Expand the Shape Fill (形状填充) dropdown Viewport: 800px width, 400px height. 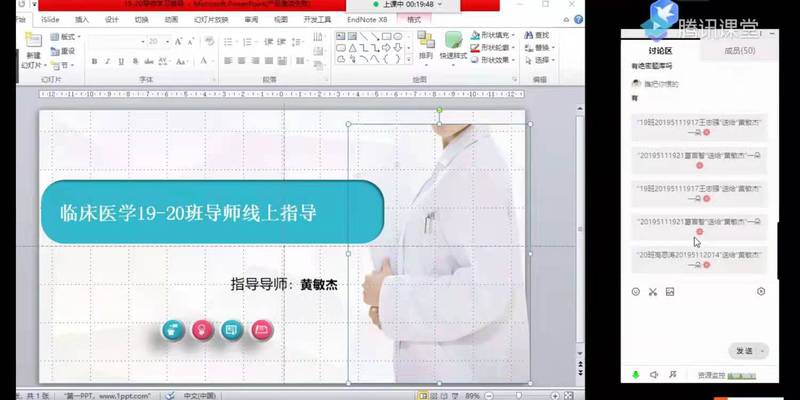[x=513, y=35]
